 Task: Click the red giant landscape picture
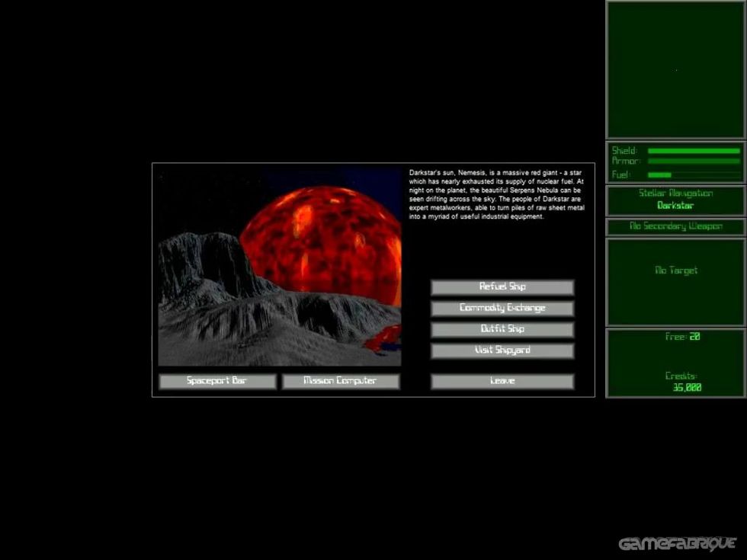pyautogui.click(x=280, y=266)
